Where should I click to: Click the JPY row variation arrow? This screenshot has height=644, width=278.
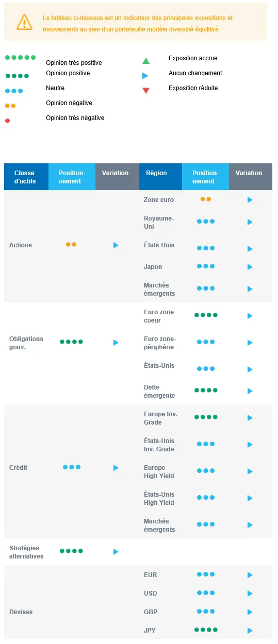[250, 631]
